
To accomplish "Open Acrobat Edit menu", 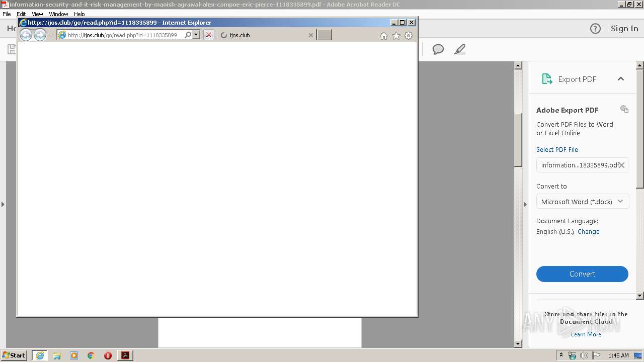I will click(x=21, y=14).
